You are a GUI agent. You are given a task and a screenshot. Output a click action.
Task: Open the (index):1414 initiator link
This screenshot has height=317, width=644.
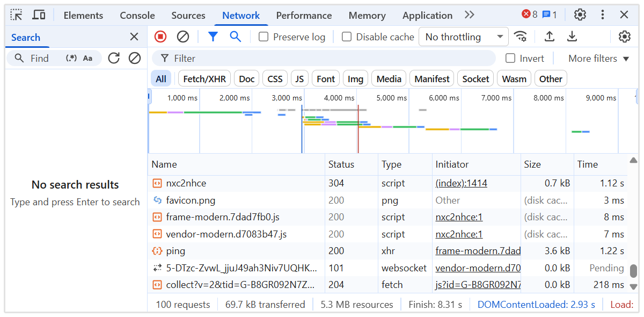point(462,183)
